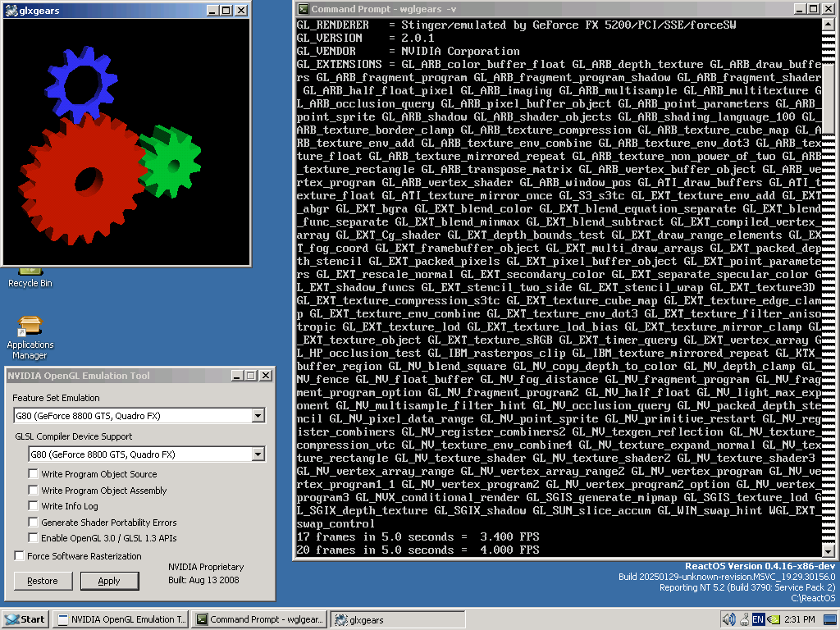Screen dimensions: 840x630
Task: Click the 'NVIDIA Proprietary' text
Action: [206, 567]
